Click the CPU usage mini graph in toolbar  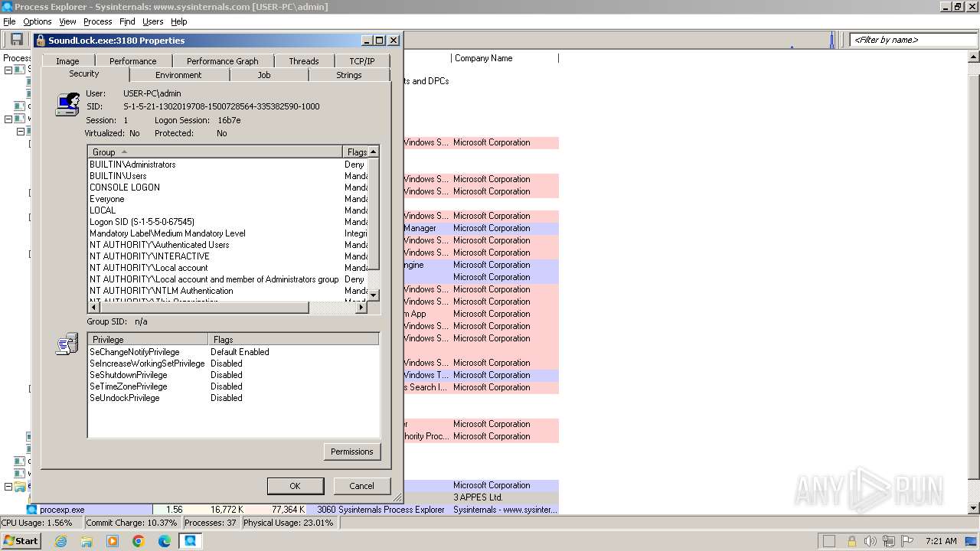831,40
